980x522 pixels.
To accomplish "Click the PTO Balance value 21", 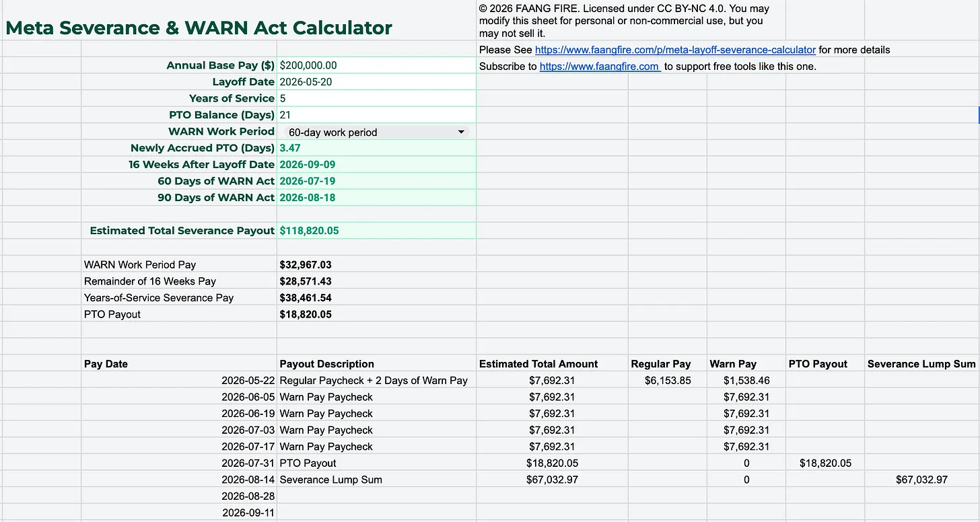I will pos(376,115).
